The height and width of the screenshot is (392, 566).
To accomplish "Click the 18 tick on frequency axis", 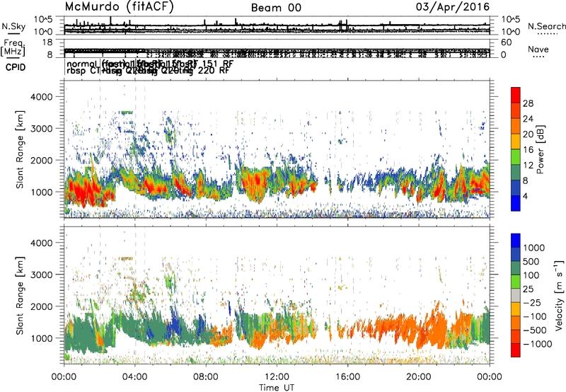I will (x=47, y=42).
